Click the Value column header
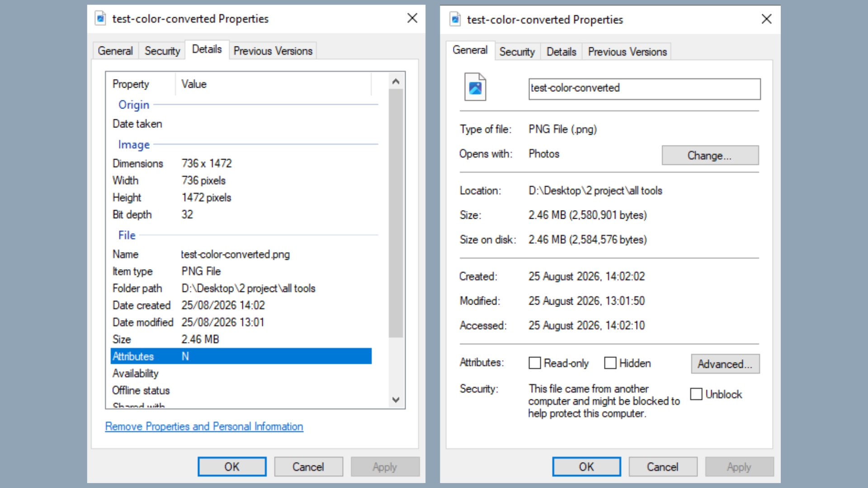868x488 pixels. [x=273, y=84]
